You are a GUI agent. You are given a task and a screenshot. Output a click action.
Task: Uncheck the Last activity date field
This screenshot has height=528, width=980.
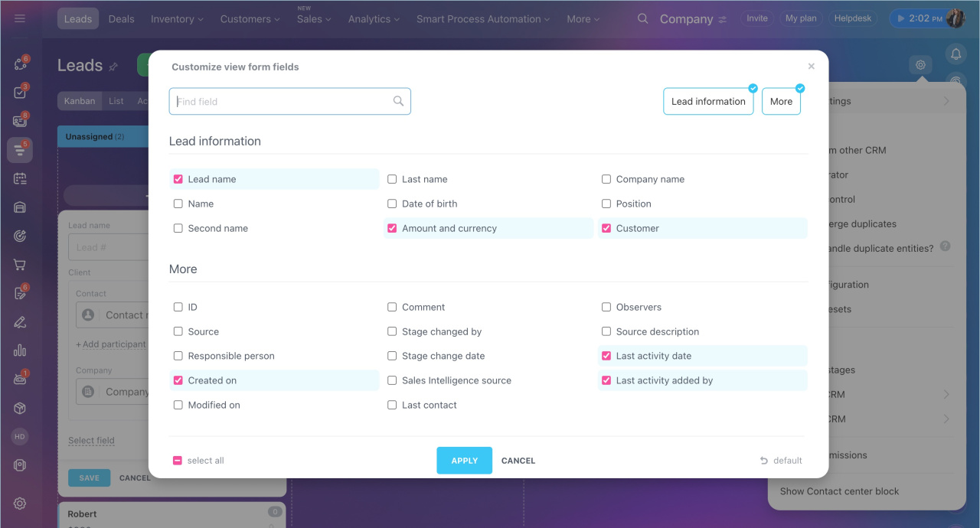[x=606, y=356]
